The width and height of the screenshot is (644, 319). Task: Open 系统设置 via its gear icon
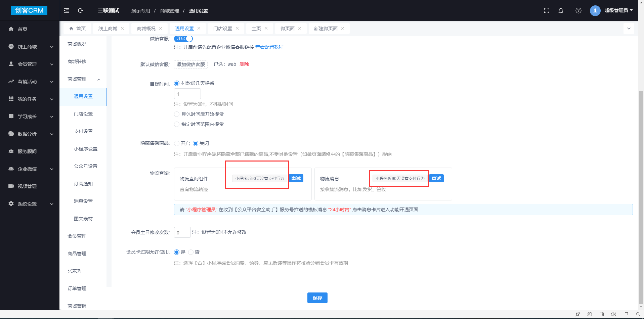pos(11,203)
